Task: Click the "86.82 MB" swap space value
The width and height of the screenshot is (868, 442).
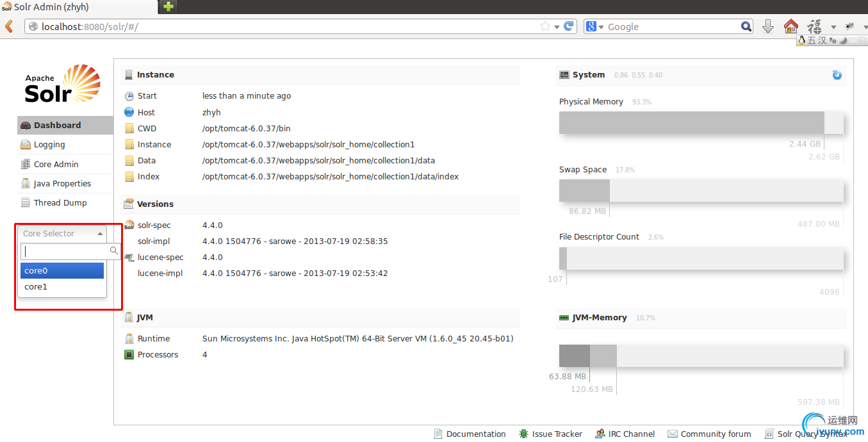Action: coord(587,211)
